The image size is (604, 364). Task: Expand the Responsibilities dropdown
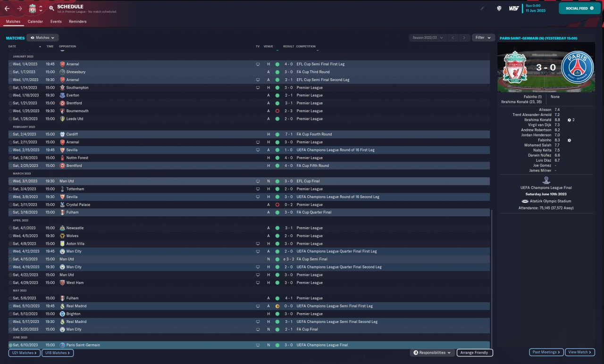click(432, 353)
